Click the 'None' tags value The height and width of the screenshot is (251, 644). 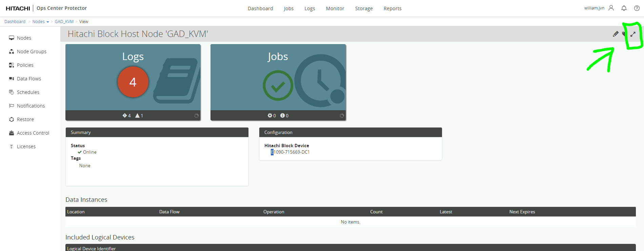85,166
